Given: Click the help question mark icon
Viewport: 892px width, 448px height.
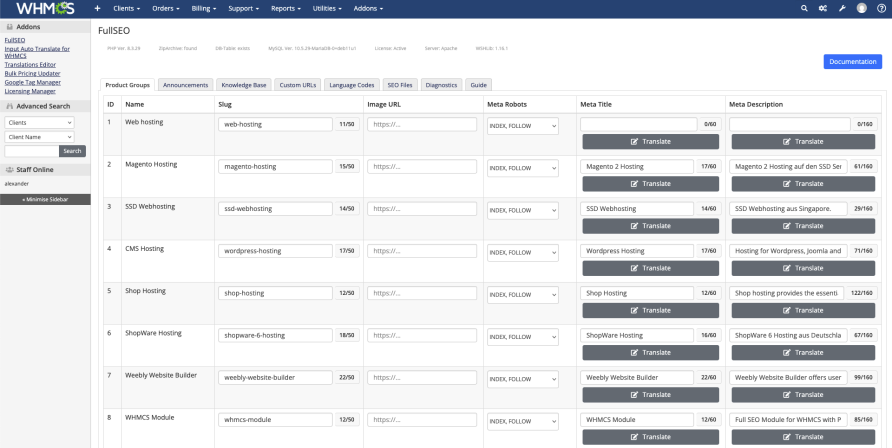Looking at the screenshot, I should [880, 8].
